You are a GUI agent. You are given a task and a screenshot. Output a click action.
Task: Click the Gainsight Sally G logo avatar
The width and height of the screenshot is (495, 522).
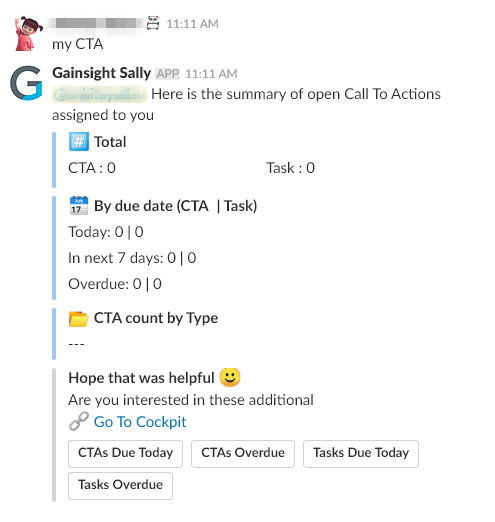26,83
